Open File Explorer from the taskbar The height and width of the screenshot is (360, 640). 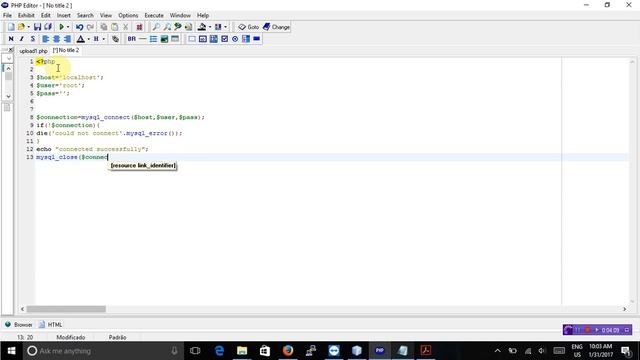point(242,351)
